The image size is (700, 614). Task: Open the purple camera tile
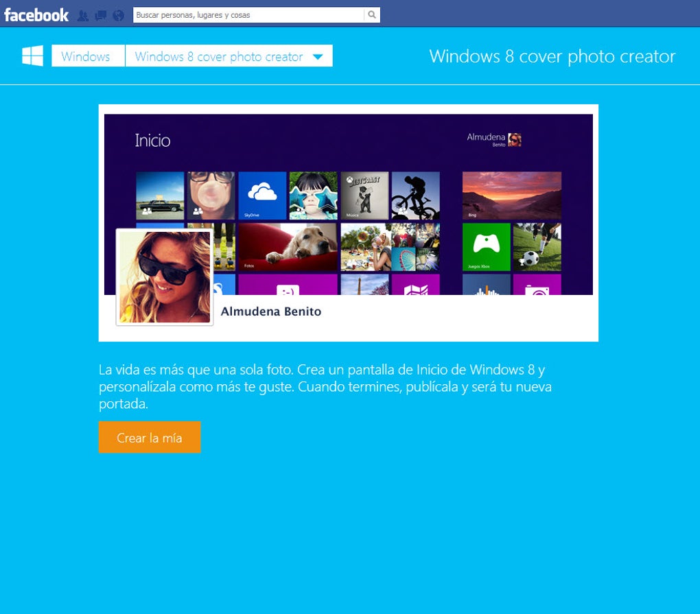tap(537, 285)
